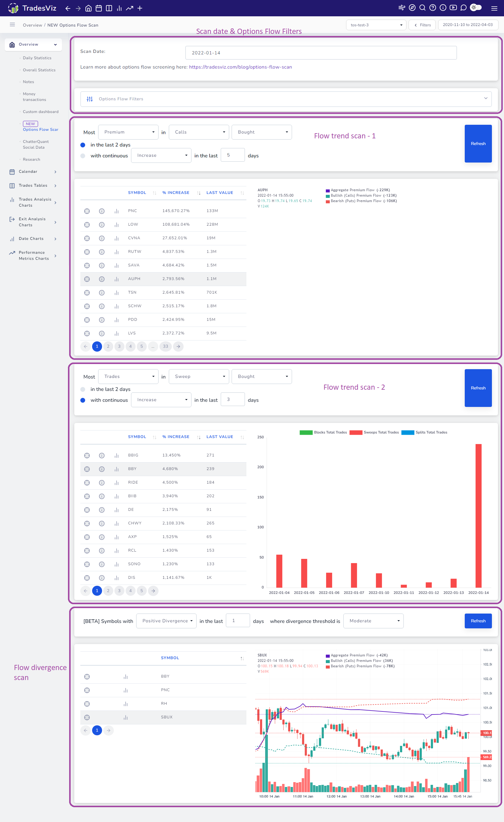Screen dimensions: 504x822
Task: Open chart icon in CVNA row
Action: [116, 238]
